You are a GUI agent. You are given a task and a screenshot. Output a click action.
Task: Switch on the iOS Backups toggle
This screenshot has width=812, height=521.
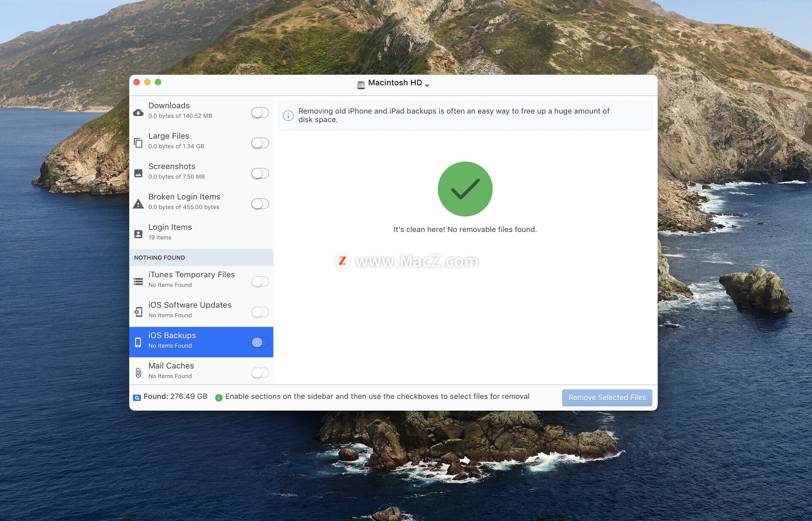(x=260, y=342)
